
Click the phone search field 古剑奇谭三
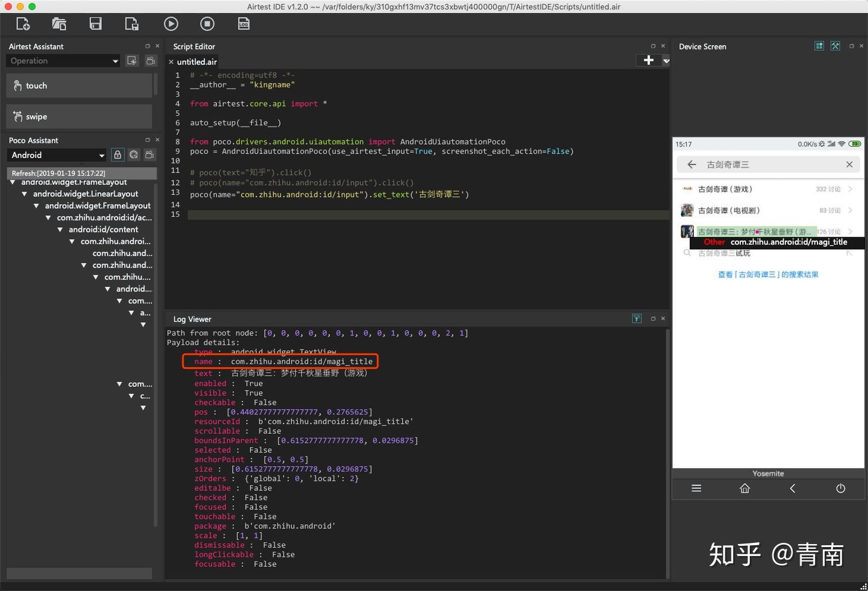point(767,164)
